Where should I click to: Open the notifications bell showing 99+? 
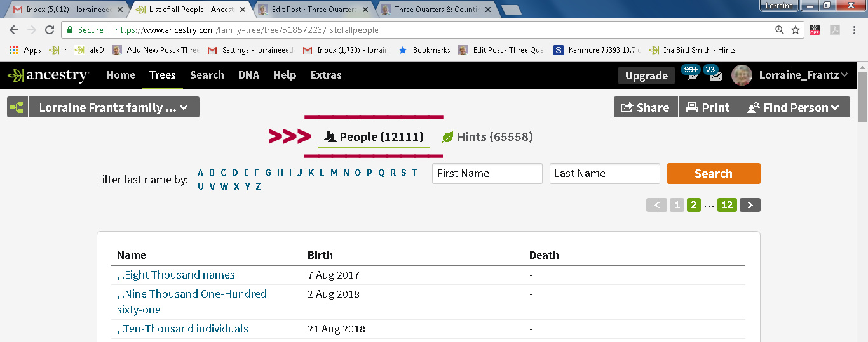(691, 75)
